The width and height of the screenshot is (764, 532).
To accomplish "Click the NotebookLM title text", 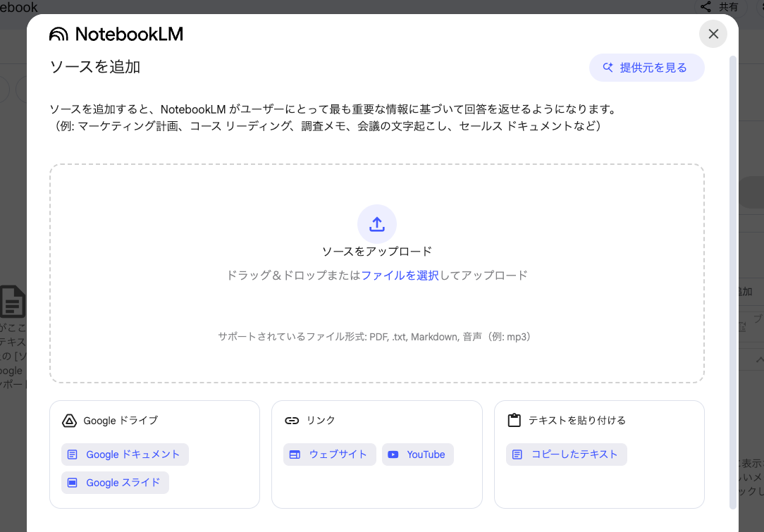I will (129, 34).
